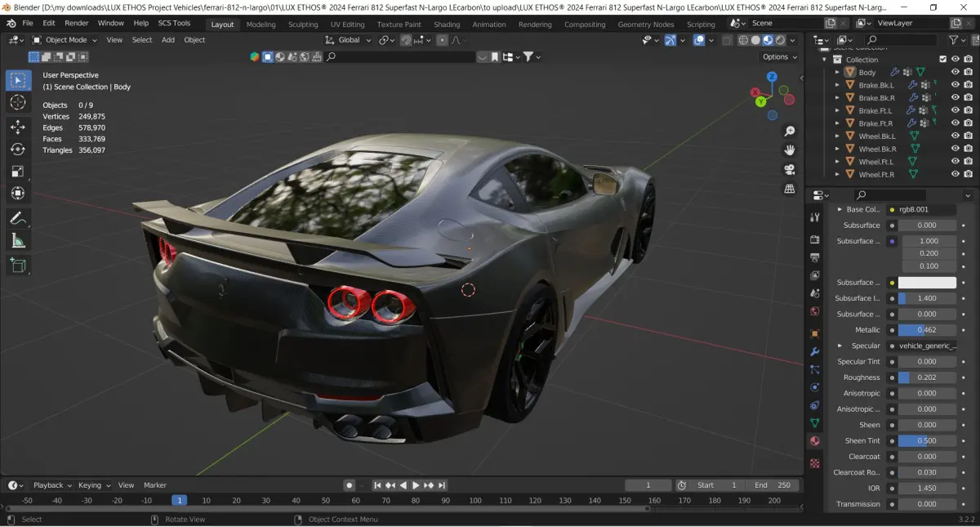
Task: Expand Brake.Bk.L in outliner
Action: tap(836, 85)
